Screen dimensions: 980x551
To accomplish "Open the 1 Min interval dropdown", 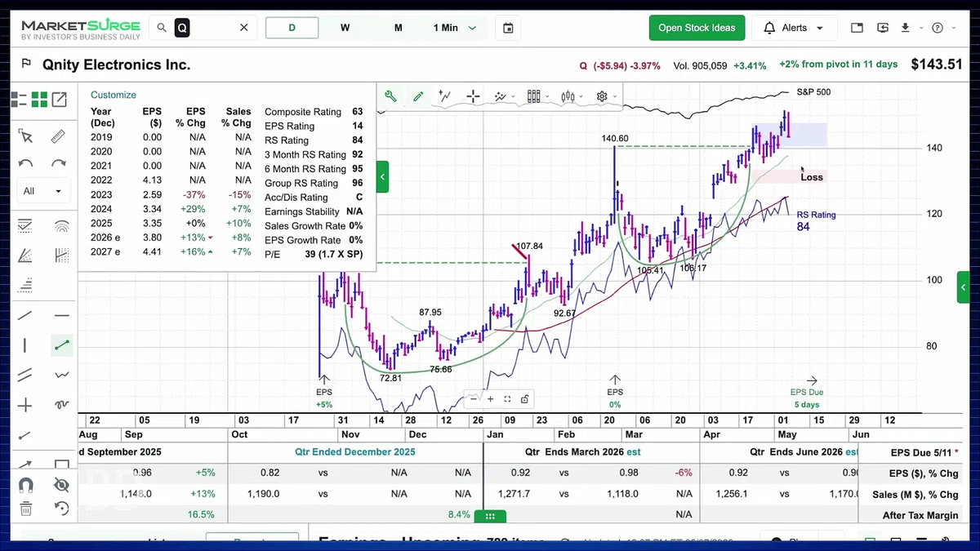I will point(455,28).
